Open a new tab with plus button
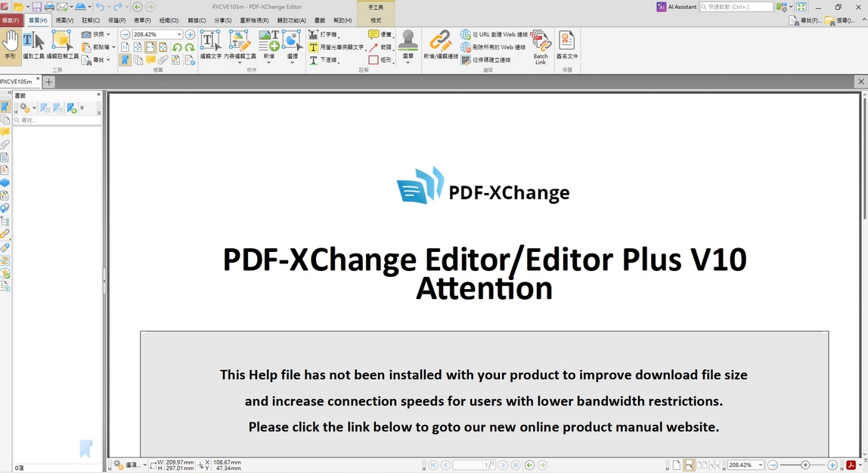 (48, 82)
